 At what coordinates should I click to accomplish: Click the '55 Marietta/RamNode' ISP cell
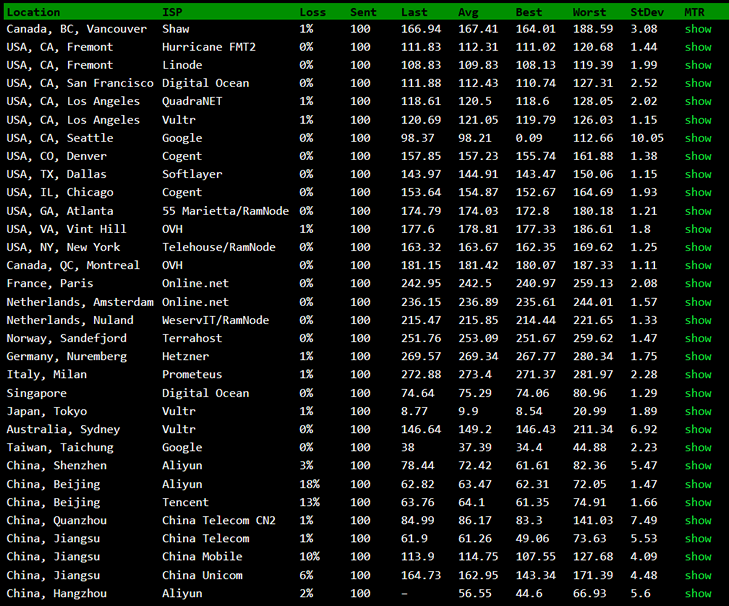[x=225, y=211]
